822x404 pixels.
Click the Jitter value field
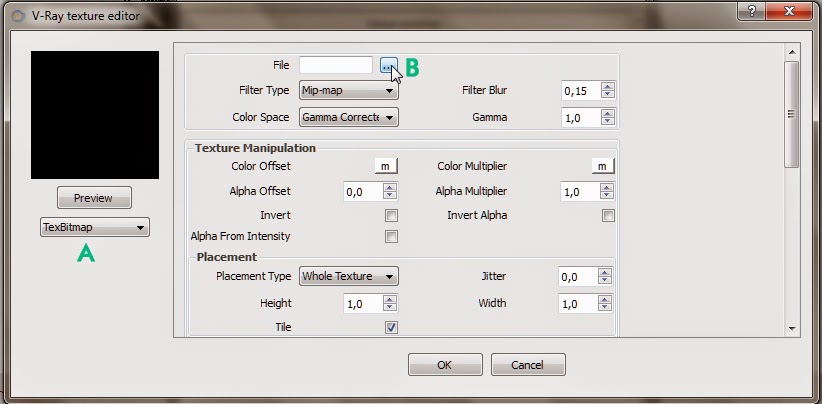(578, 277)
